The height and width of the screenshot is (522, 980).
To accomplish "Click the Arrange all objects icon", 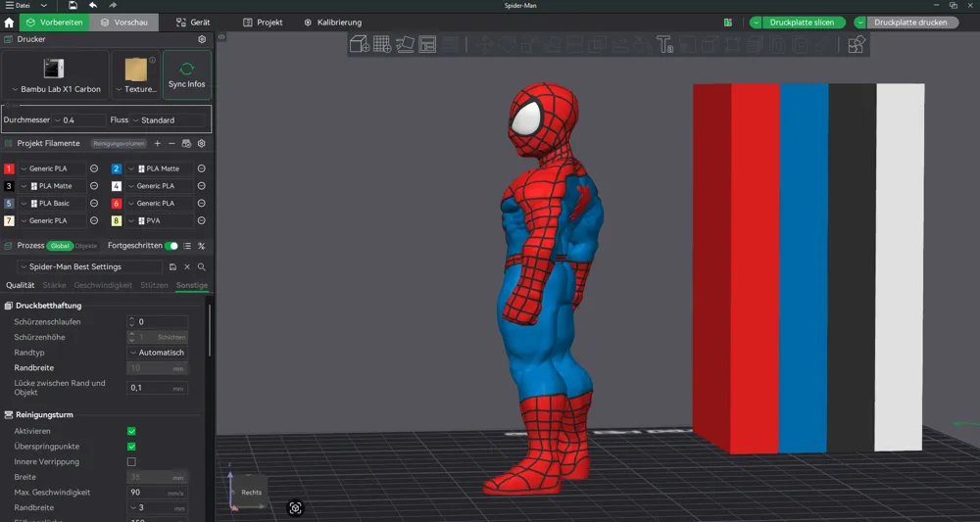I will click(427, 44).
